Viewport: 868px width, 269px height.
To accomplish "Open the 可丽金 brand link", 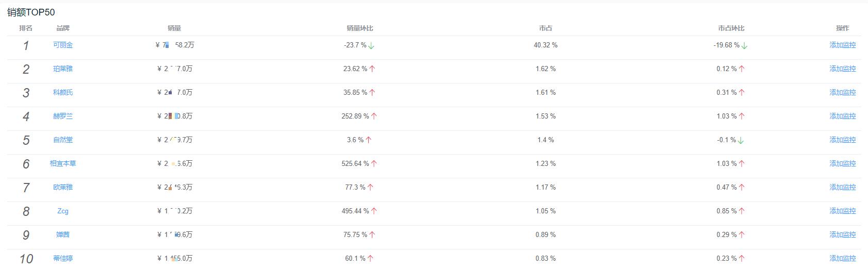I will click(63, 45).
